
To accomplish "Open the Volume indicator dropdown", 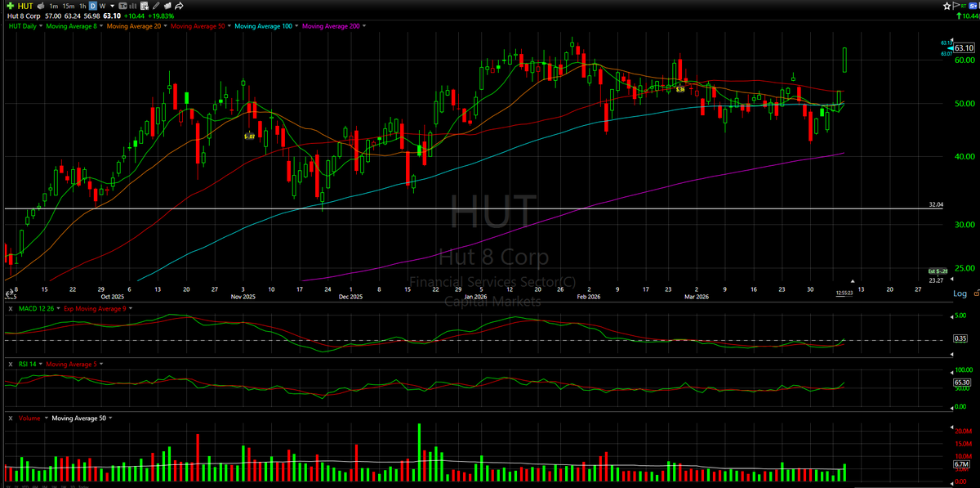I will coord(46,418).
